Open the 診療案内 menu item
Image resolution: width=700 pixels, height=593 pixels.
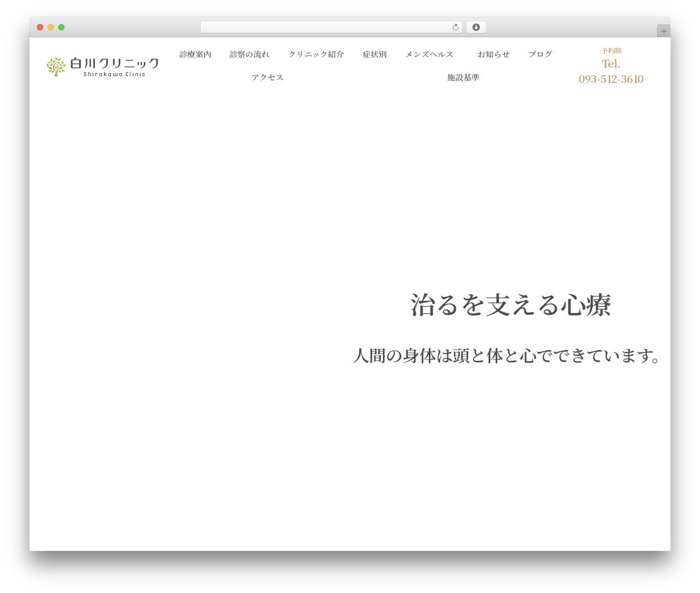pos(195,54)
